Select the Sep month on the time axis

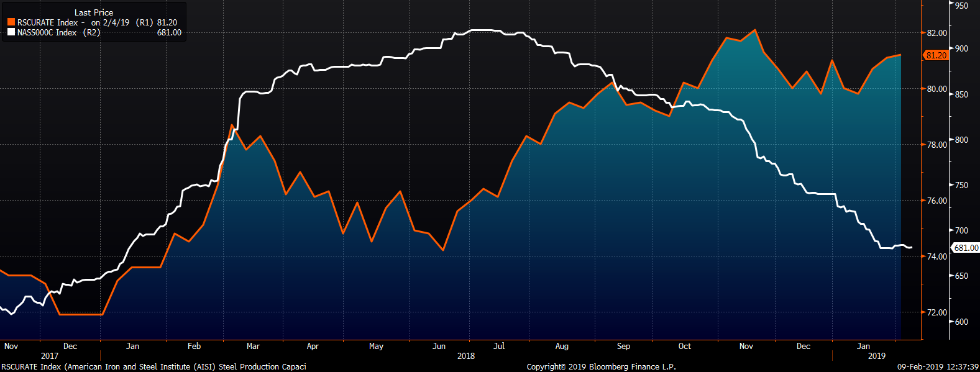tap(623, 346)
